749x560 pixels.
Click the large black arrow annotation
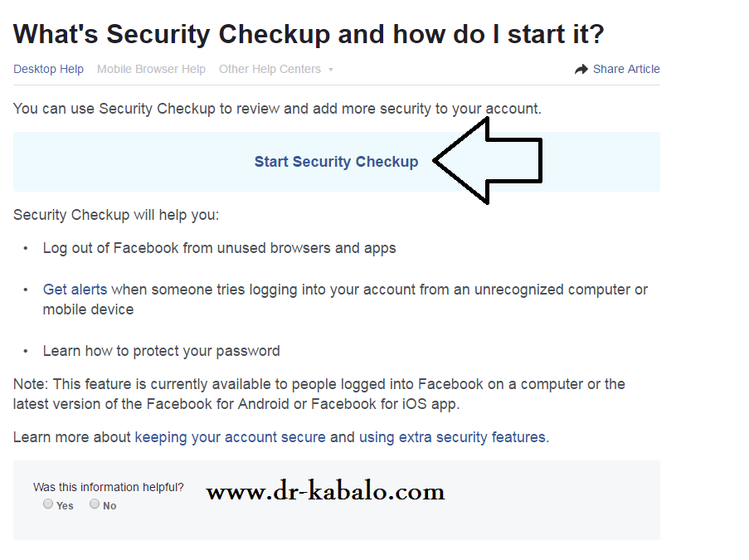pyautogui.click(x=488, y=161)
